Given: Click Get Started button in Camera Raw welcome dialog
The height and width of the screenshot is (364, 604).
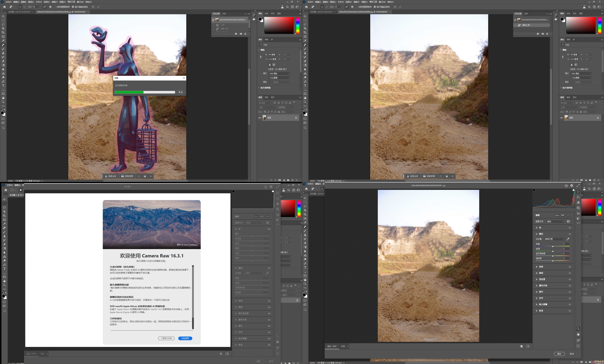Looking at the screenshot, I should pyautogui.click(x=185, y=338).
